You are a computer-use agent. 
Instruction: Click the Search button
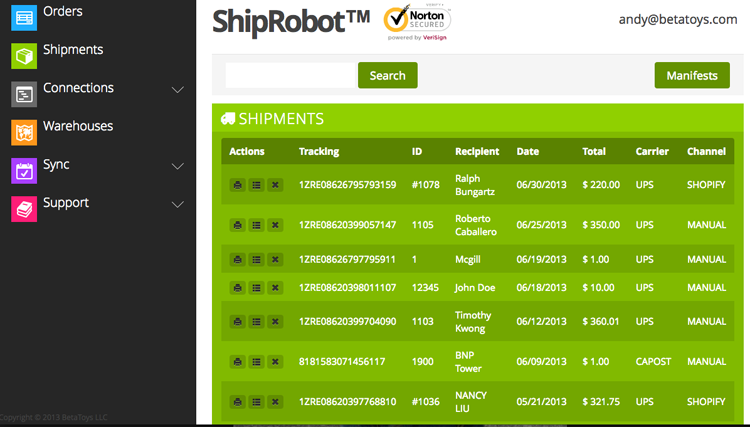(387, 75)
